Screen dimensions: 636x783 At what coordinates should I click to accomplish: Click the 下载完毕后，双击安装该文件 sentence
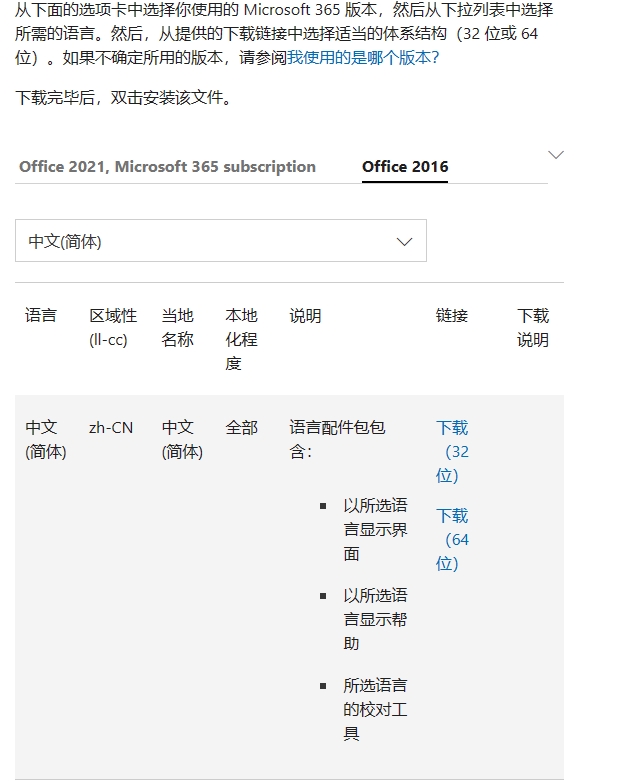124,97
